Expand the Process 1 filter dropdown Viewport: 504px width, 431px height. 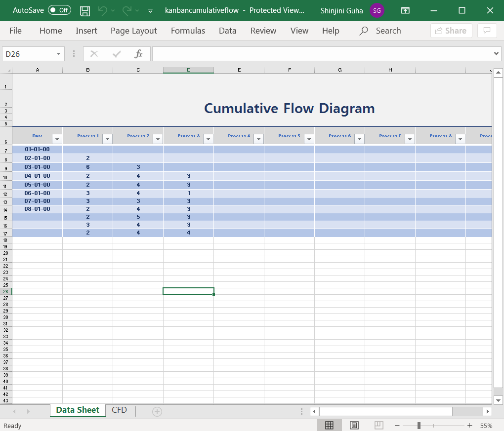pos(107,139)
